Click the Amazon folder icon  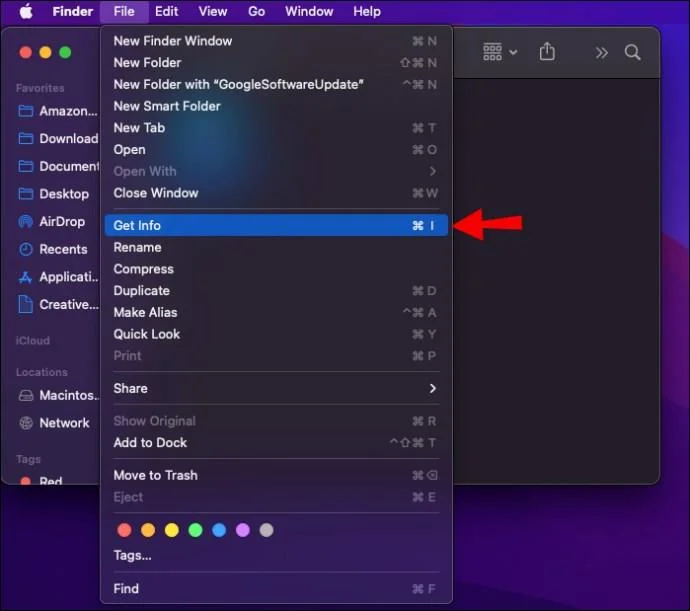click(x=26, y=111)
